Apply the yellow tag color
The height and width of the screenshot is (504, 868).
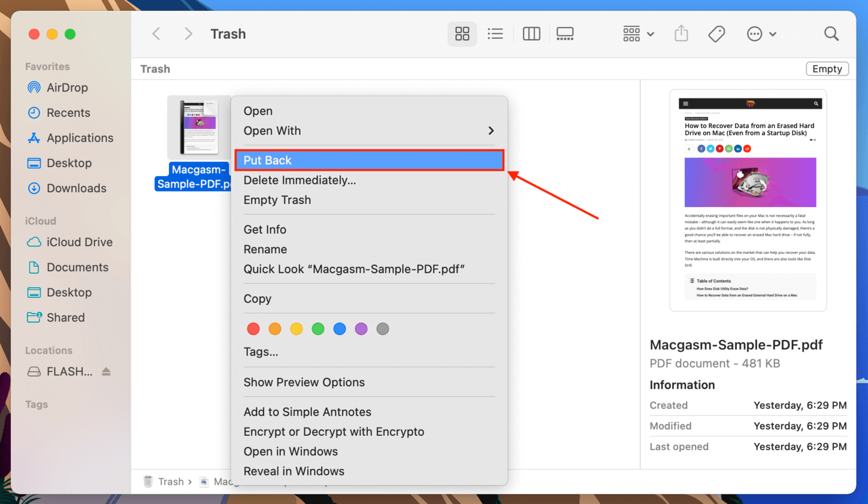pyautogui.click(x=297, y=329)
